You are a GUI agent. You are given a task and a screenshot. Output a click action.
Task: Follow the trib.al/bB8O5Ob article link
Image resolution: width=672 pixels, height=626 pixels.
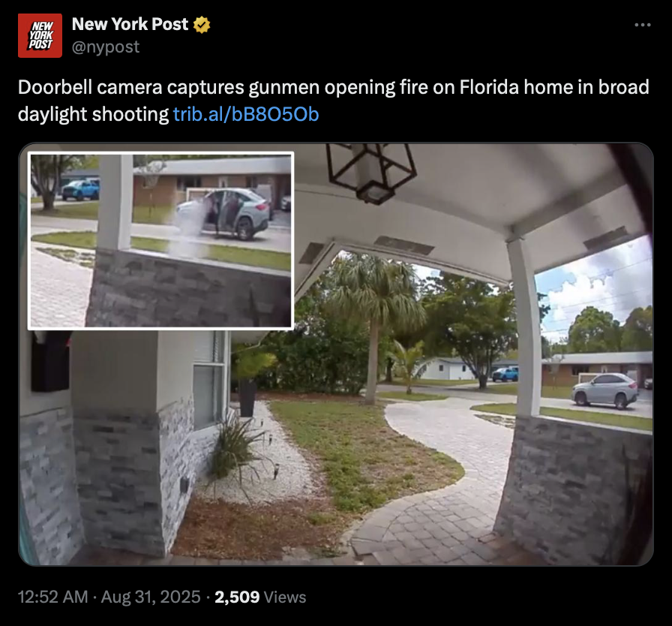coord(246,114)
